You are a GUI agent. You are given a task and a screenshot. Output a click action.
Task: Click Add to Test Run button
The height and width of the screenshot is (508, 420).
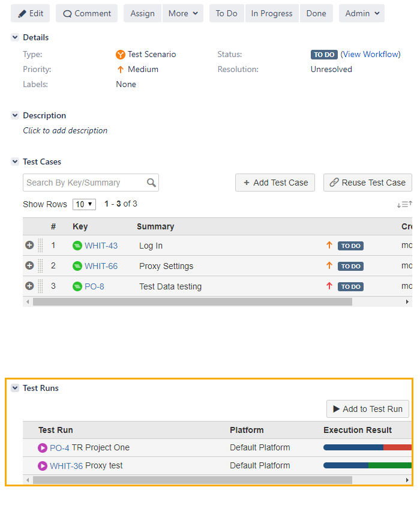pyautogui.click(x=368, y=409)
